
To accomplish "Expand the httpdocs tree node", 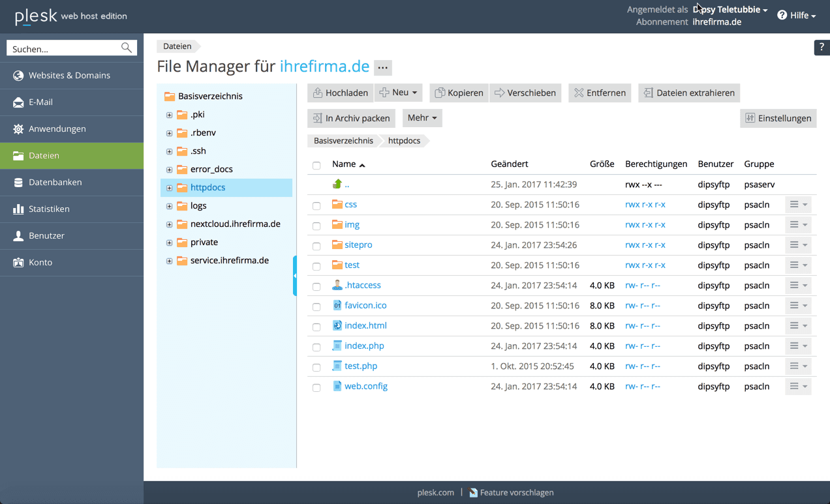I will pos(168,187).
